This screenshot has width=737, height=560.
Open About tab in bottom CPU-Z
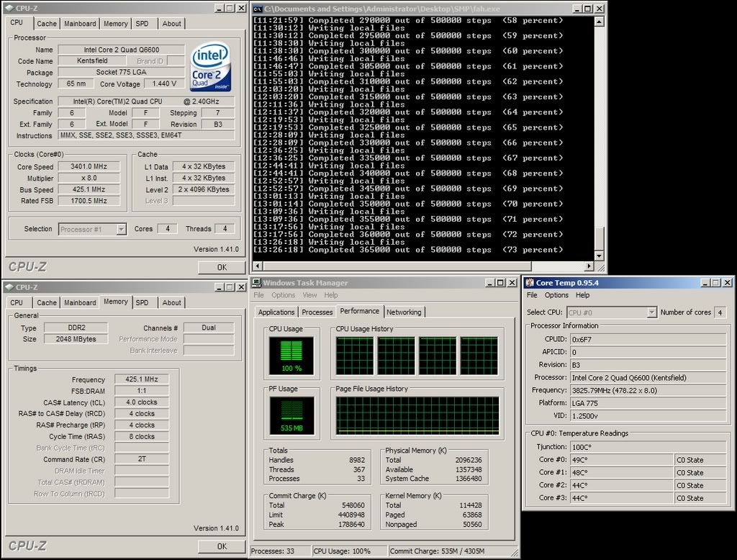point(171,303)
